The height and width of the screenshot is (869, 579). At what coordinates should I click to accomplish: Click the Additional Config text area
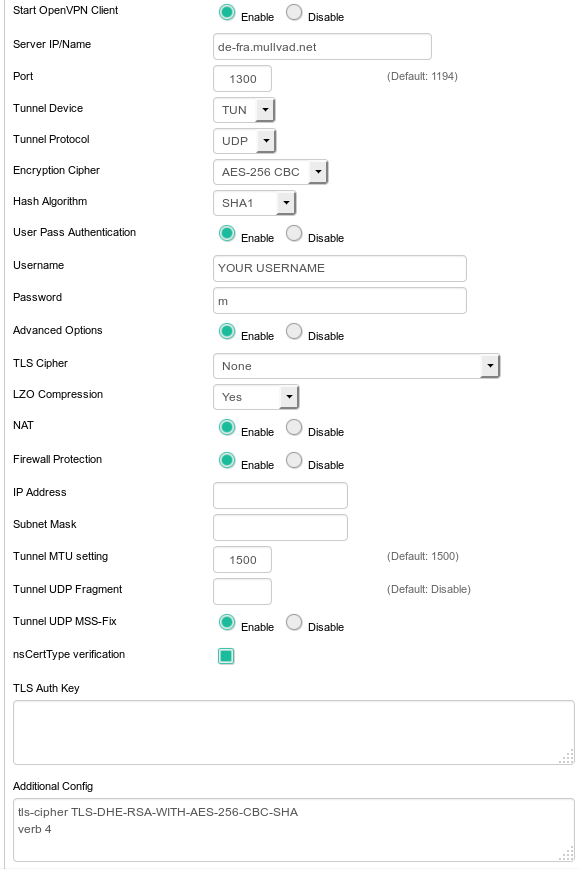(x=294, y=830)
